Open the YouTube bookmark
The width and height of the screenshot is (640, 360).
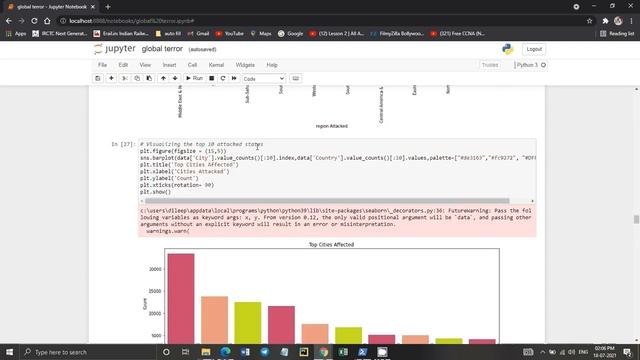230,33
